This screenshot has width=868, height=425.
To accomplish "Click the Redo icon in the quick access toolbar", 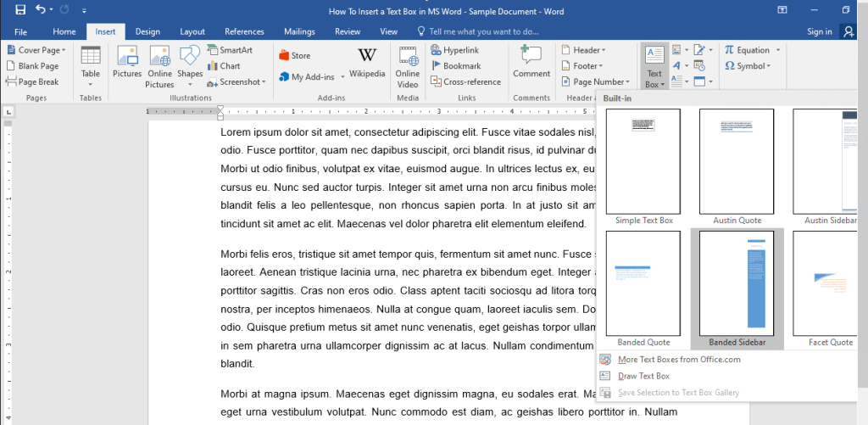I will (x=63, y=10).
